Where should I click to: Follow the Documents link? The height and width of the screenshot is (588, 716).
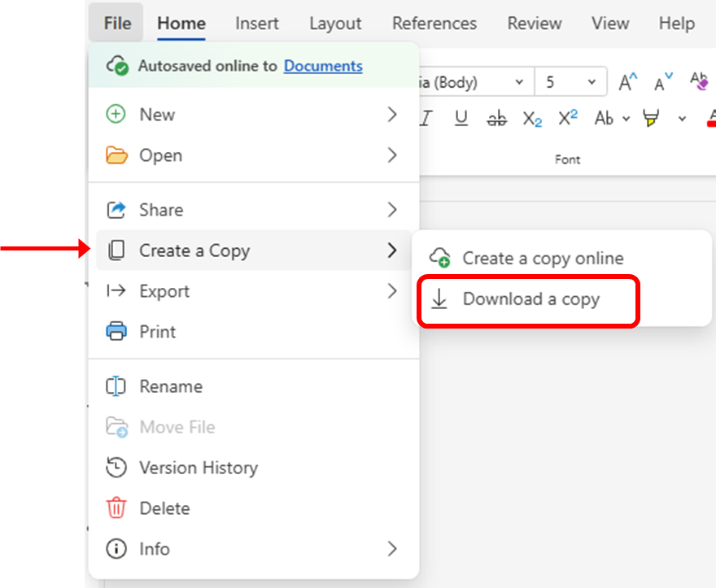pos(323,66)
